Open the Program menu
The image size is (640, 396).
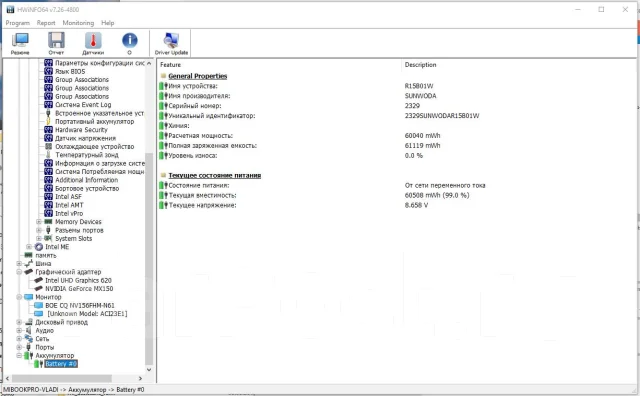pyautogui.click(x=18, y=23)
